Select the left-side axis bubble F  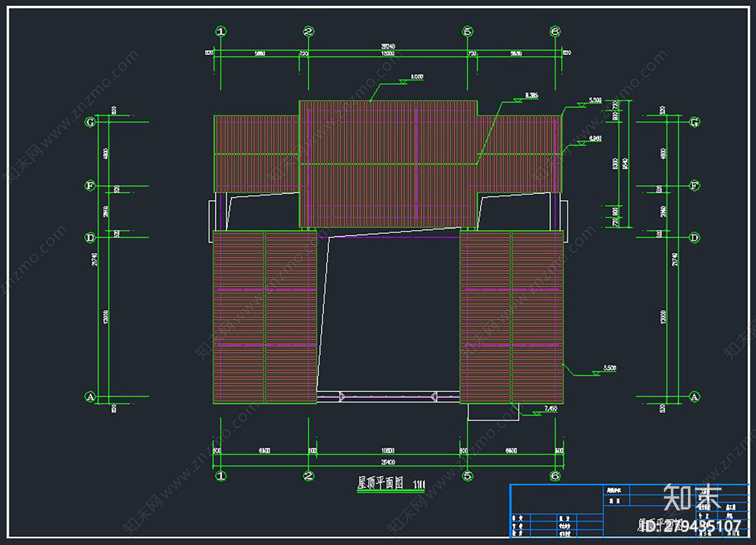(x=90, y=186)
